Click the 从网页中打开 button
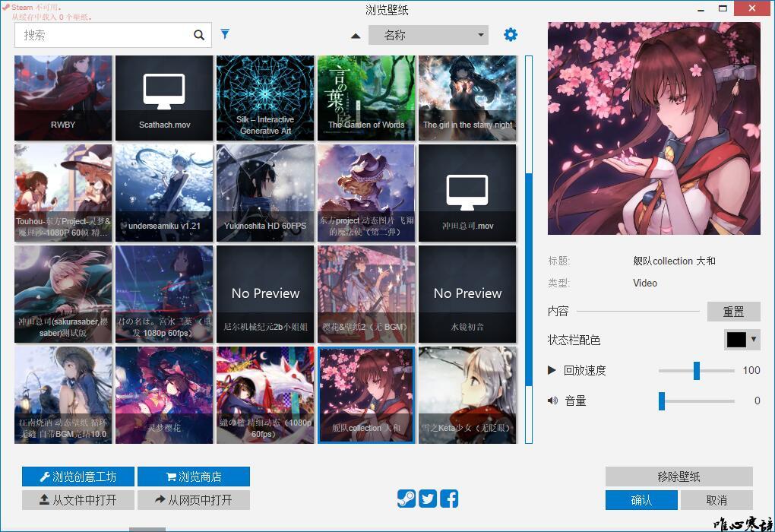The image size is (775, 532). pos(194,500)
